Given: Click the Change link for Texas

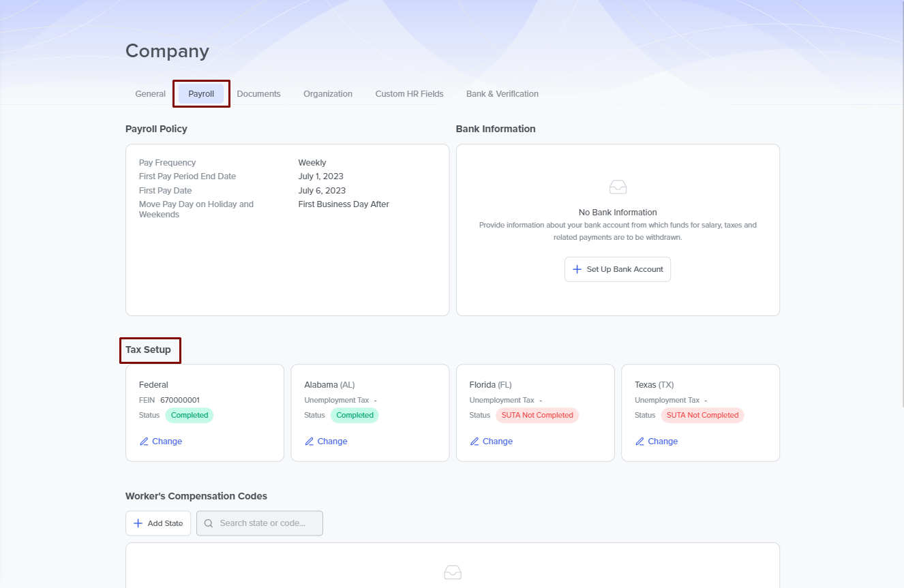Looking at the screenshot, I should coord(663,442).
